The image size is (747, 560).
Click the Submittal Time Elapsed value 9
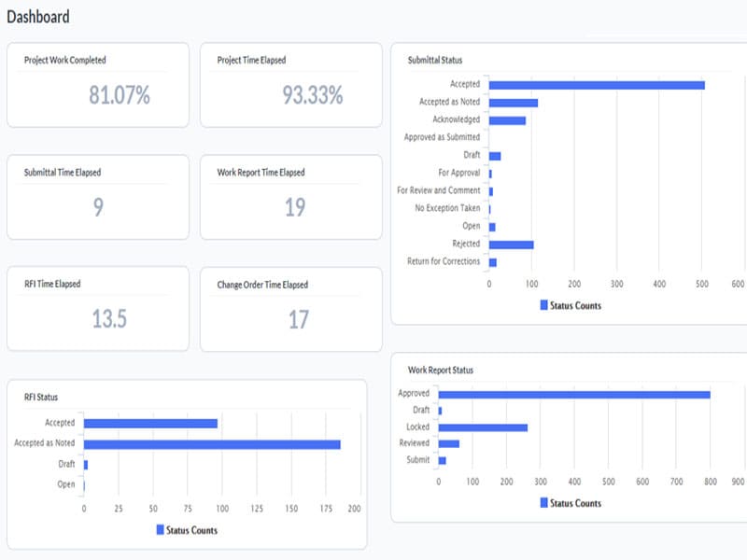coord(98,206)
